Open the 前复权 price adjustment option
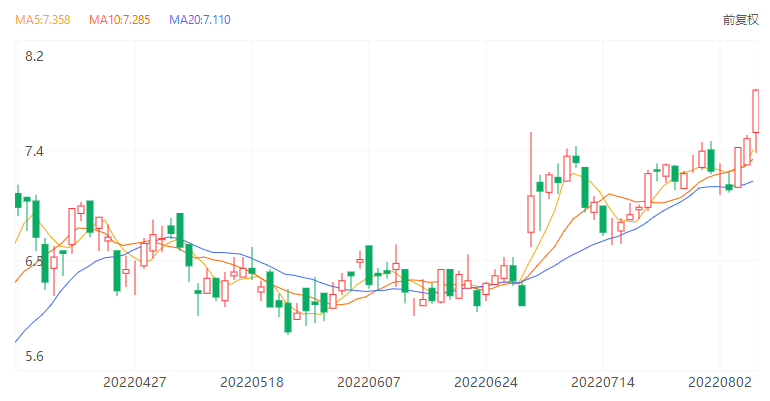Viewport: 770px width, 401px height. [x=741, y=20]
